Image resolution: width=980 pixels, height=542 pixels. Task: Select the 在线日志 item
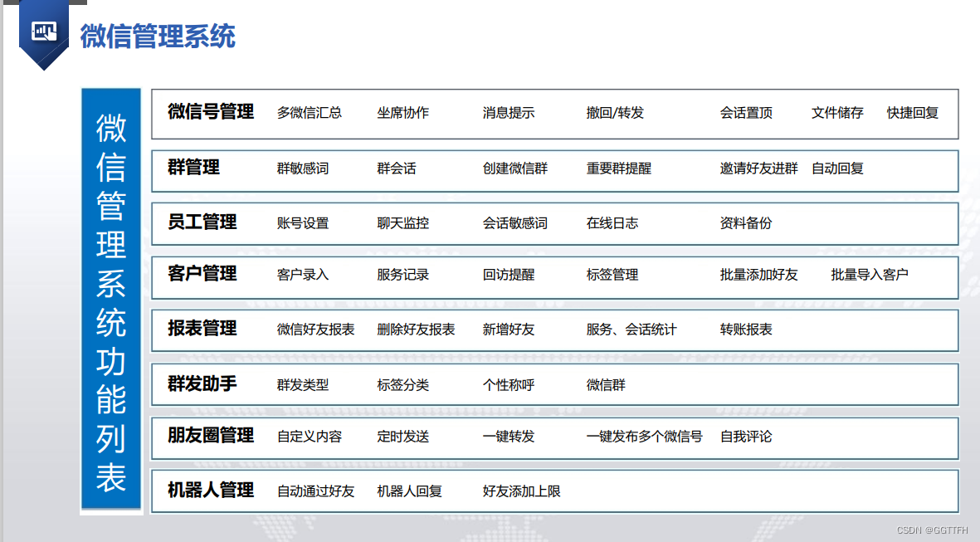click(x=612, y=223)
